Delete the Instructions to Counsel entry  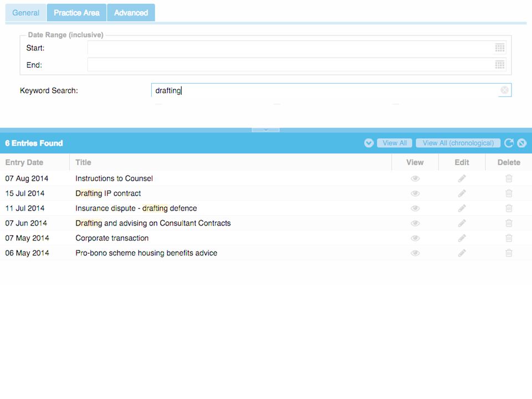(x=509, y=178)
